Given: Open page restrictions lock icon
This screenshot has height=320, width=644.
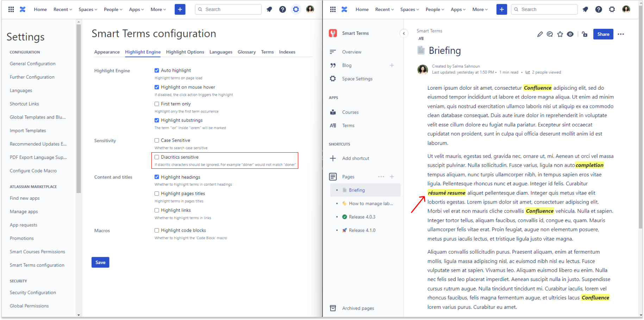Looking at the screenshot, I should click(584, 34).
